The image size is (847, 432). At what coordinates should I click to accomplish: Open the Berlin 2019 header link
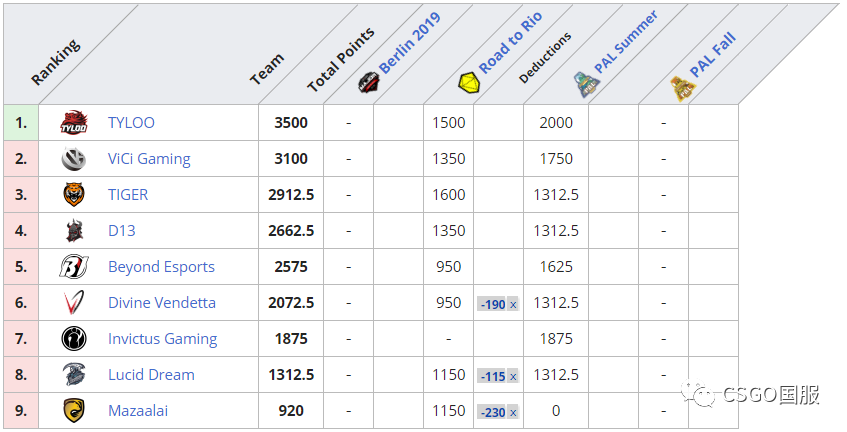[409, 43]
